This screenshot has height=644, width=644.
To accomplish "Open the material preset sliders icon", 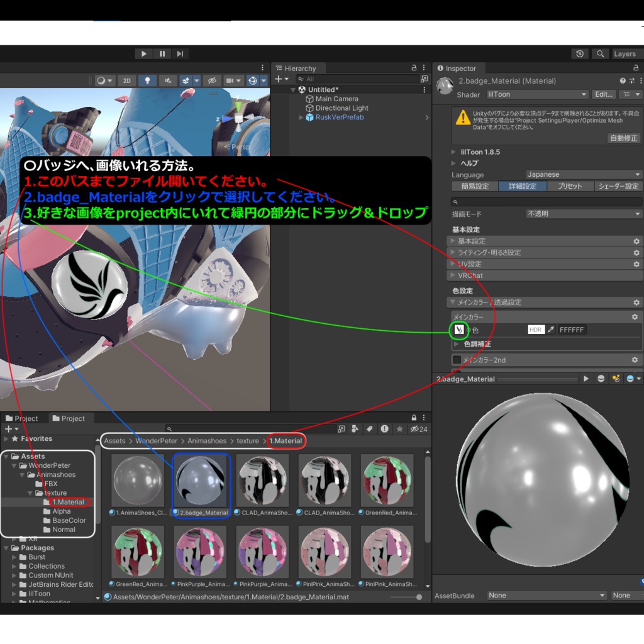I will (632, 81).
